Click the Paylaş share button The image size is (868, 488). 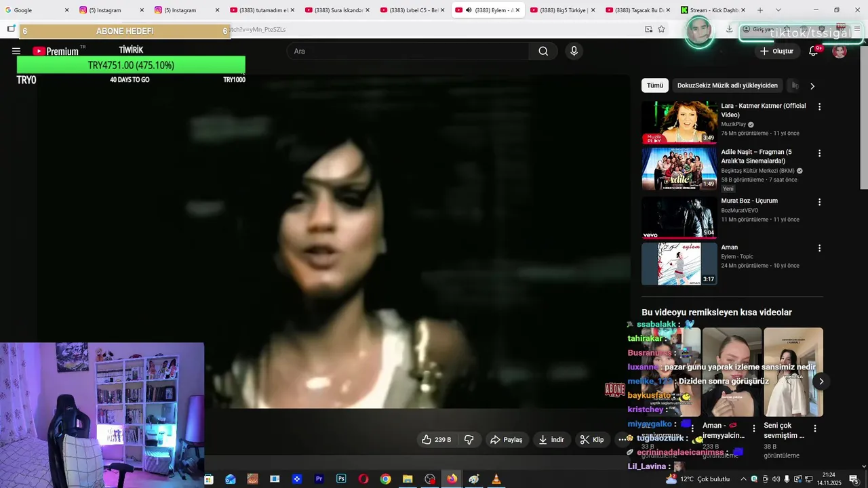[x=506, y=440]
